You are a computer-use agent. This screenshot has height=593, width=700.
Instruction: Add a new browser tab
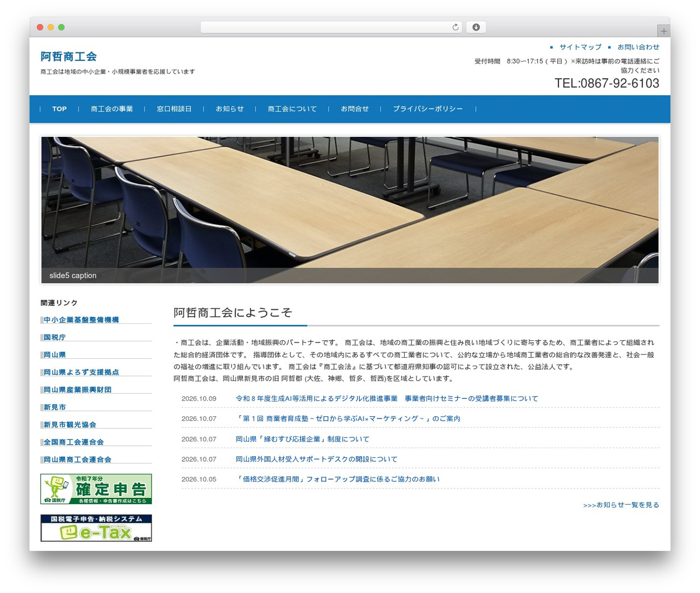point(664,31)
